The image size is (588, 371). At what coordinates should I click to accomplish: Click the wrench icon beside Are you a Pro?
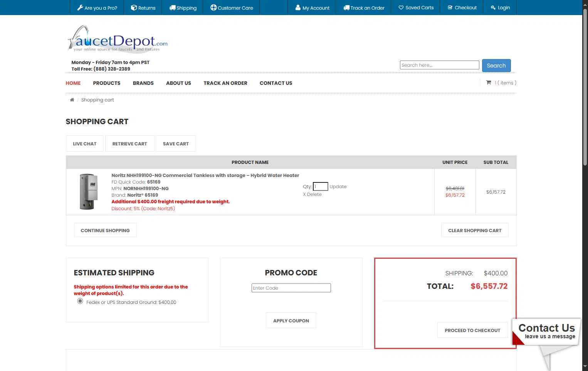pyautogui.click(x=80, y=7)
